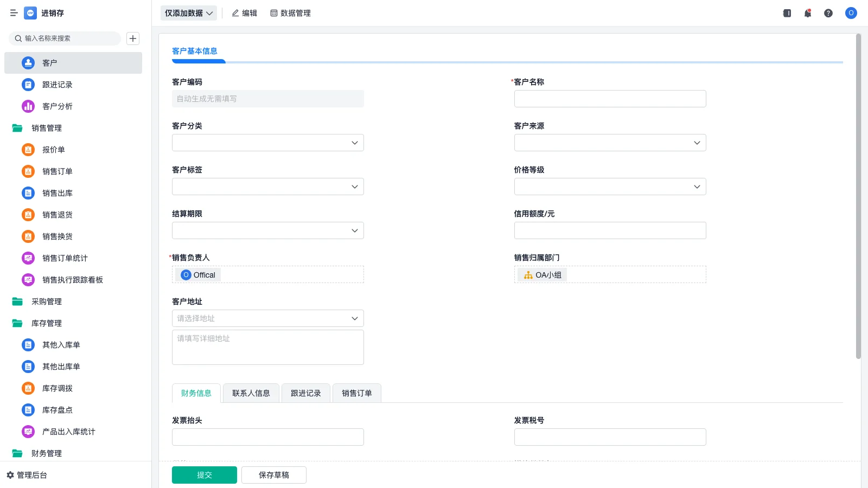The height and width of the screenshot is (488, 868).
Task: Click the 进销存 app logo icon
Action: [30, 13]
